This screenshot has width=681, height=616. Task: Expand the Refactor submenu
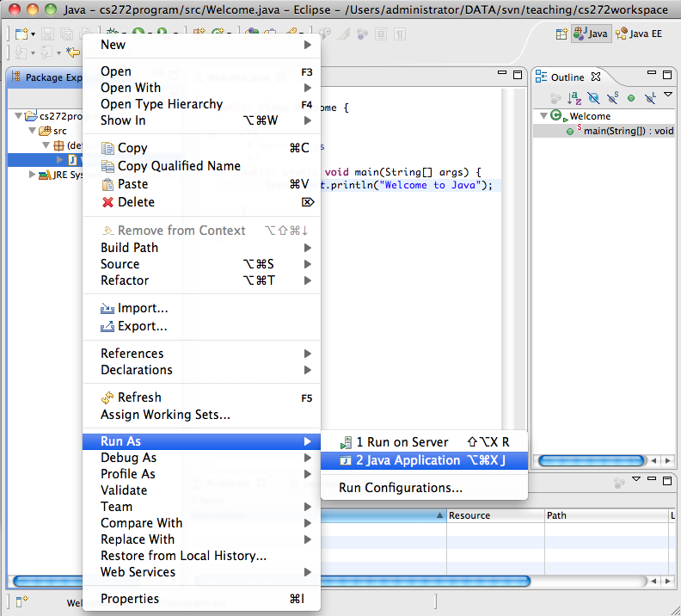point(201,280)
